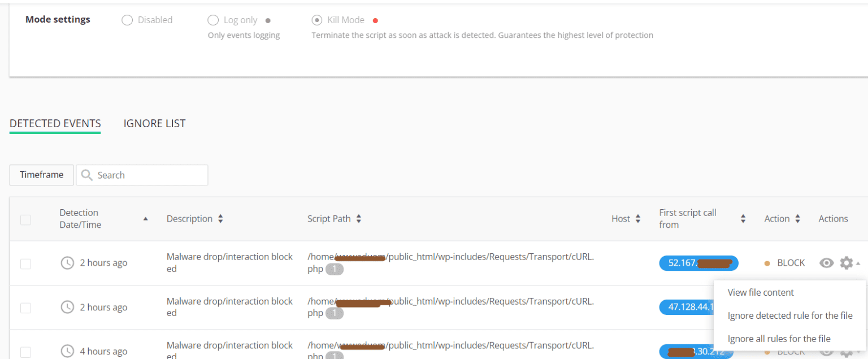Click the Host column sort chevrons
Viewport: 868px width, 359px height.
638,218
